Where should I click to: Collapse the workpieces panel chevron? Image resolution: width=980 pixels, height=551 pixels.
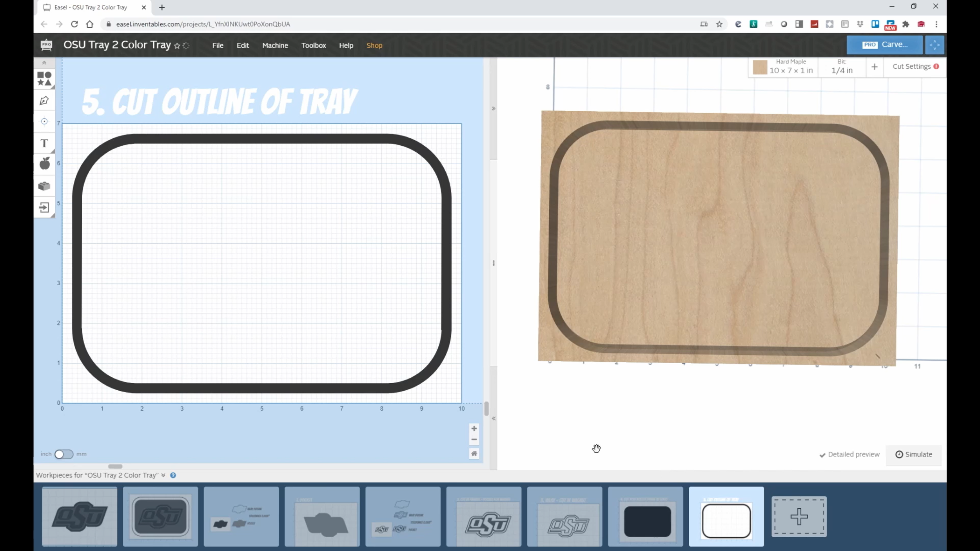163,475
